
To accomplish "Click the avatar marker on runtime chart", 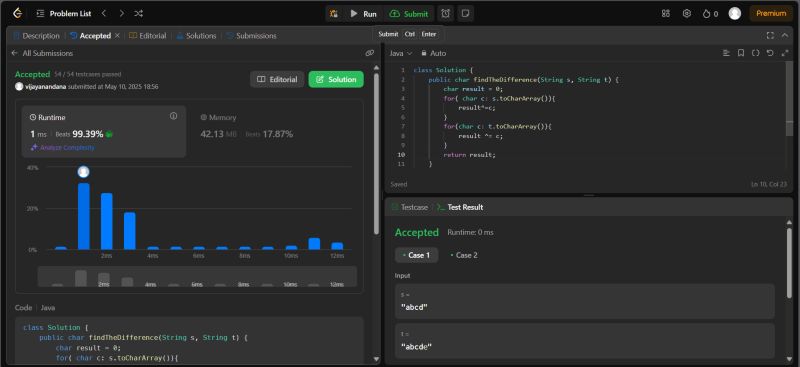I will pyautogui.click(x=84, y=172).
